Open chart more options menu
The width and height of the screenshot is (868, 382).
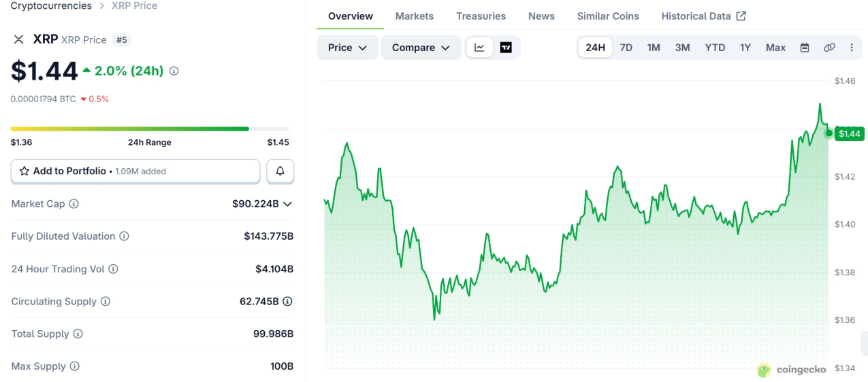(851, 48)
